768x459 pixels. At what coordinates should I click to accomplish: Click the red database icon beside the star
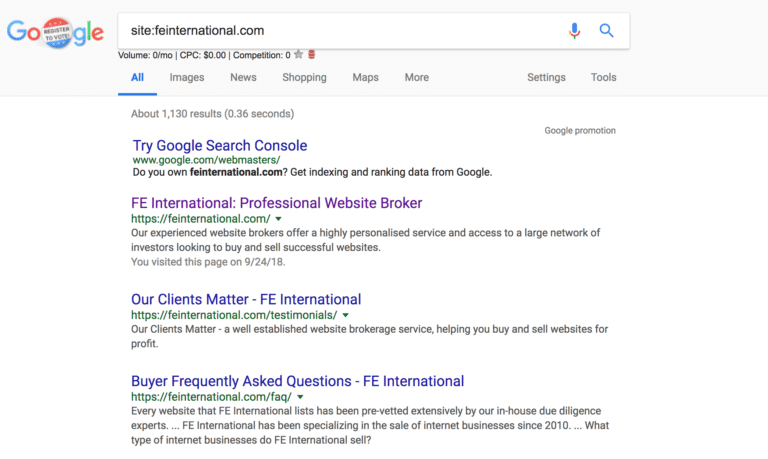312,55
